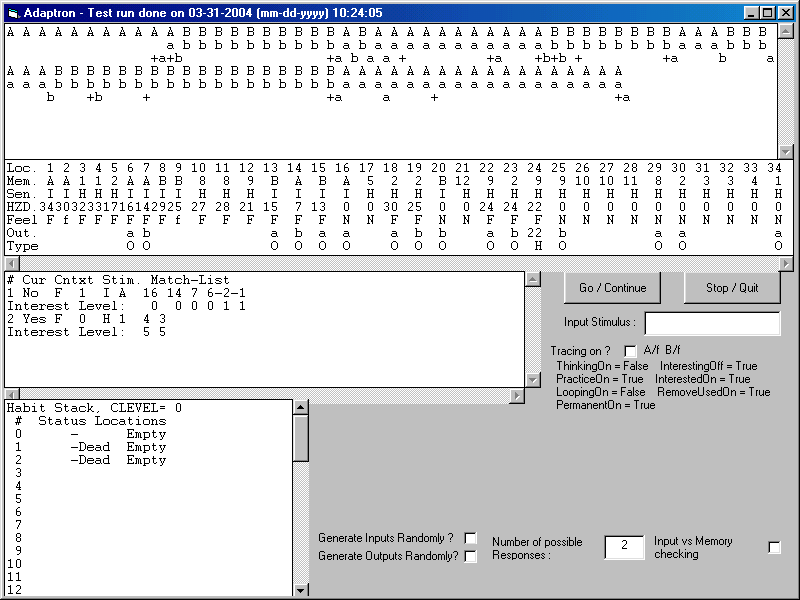Toggle the Tracing on checkbox
The height and width of the screenshot is (600, 800).
(x=630, y=351)
